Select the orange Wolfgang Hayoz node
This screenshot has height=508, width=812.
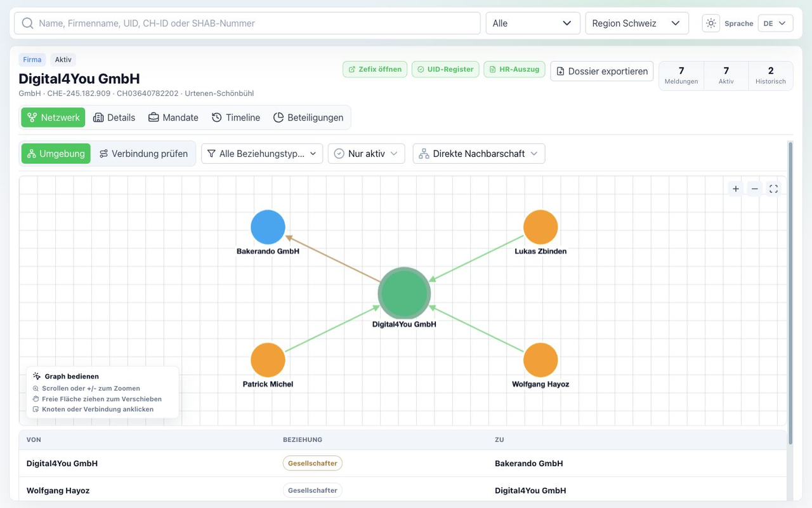[x=540, y=360]
